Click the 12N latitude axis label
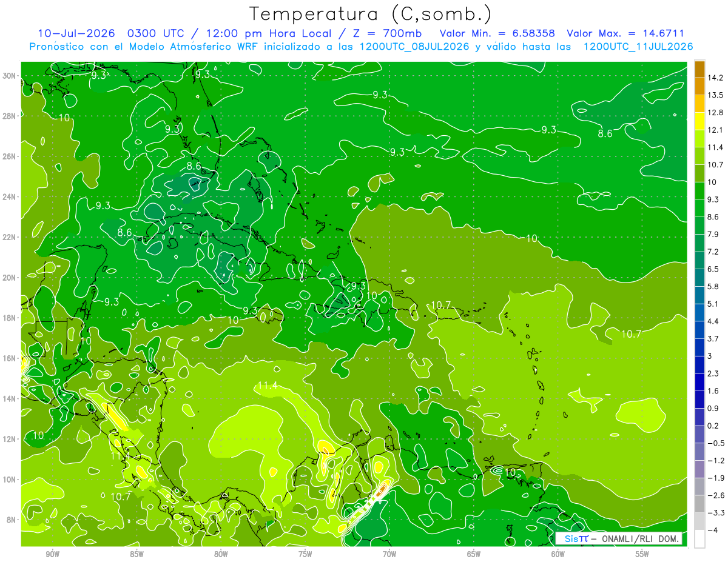 (10, 439)
